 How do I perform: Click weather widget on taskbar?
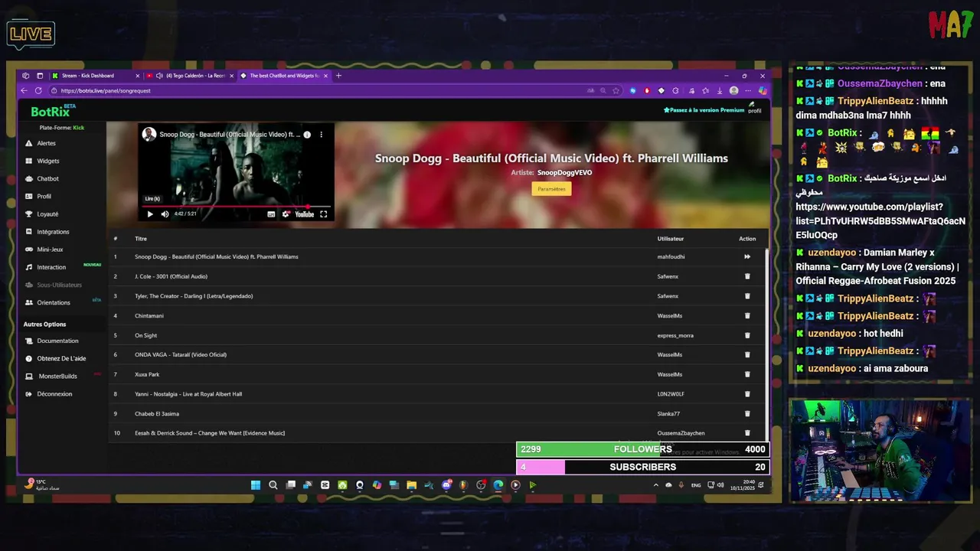pos(42,484)
